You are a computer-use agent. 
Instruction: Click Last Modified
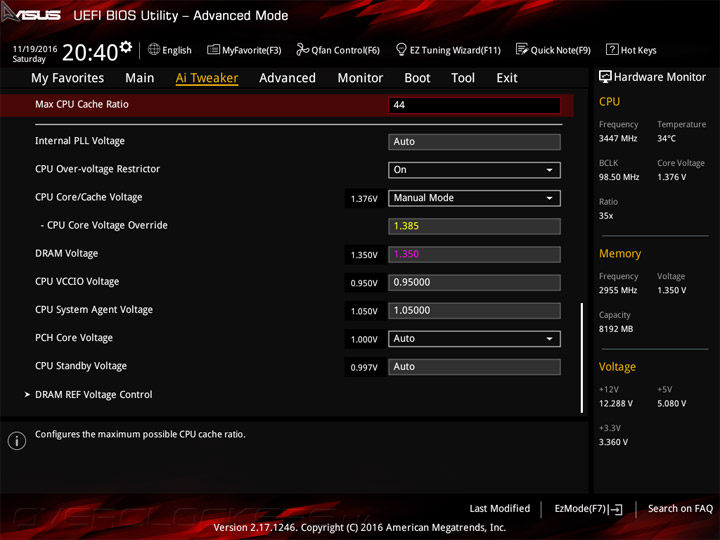[500, 508]
